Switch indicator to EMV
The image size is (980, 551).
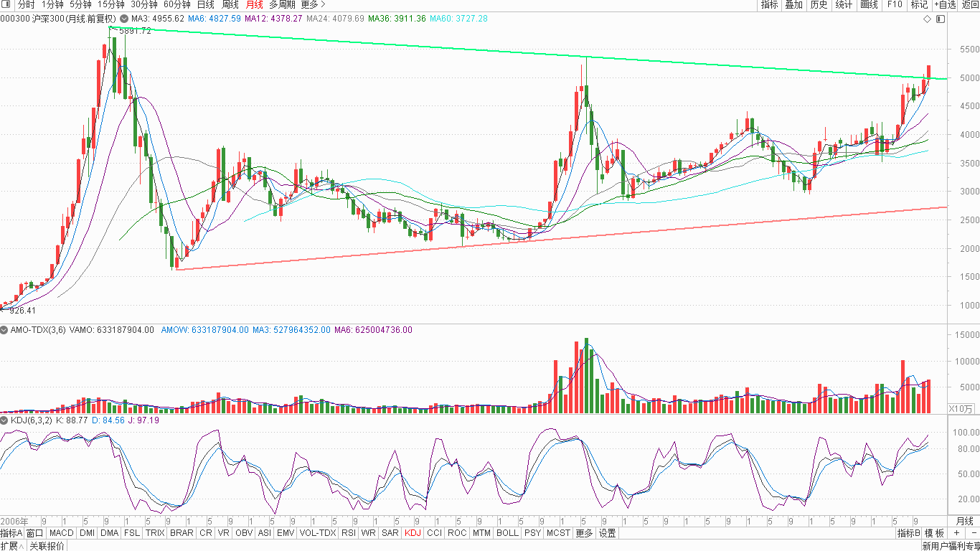286,533
